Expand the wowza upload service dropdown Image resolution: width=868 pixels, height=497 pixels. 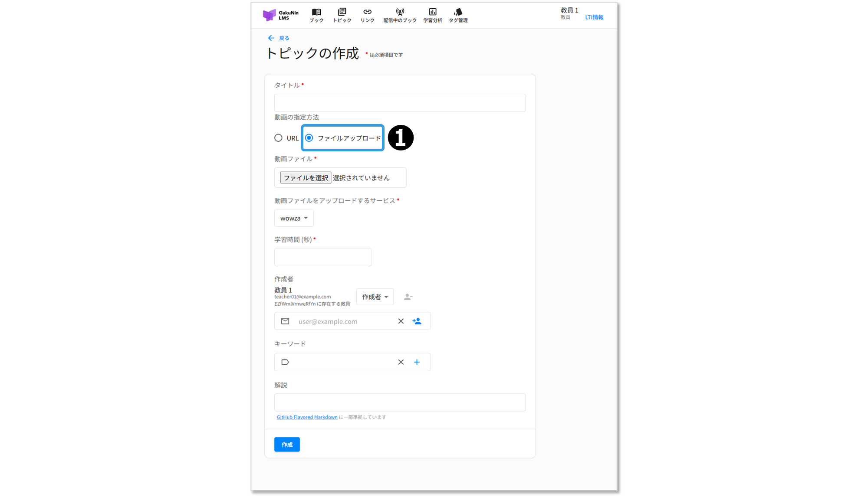click(294, 218)
